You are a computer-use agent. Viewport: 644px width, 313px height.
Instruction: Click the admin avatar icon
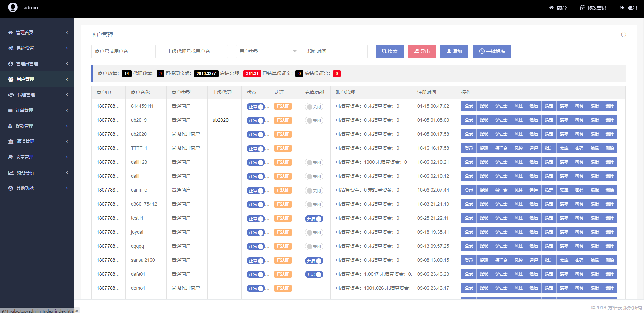pos(13,7)
